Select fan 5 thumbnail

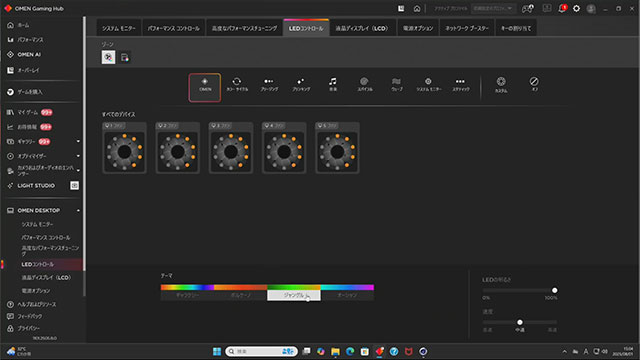[x=337, y=148]
